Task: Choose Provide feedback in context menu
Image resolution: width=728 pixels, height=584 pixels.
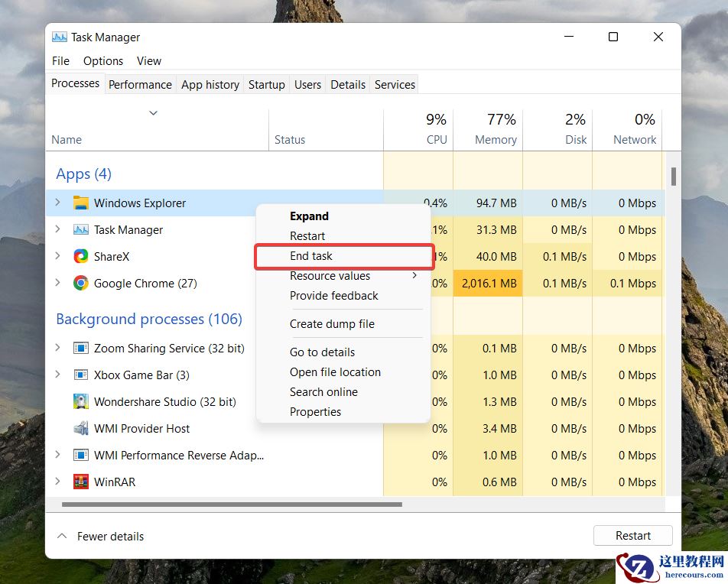Action: click(343, 296)
